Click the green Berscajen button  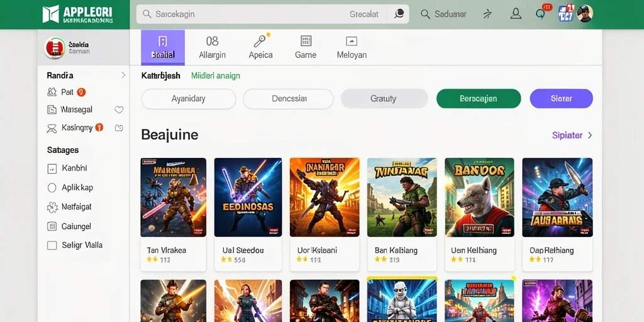click(479, 99)
